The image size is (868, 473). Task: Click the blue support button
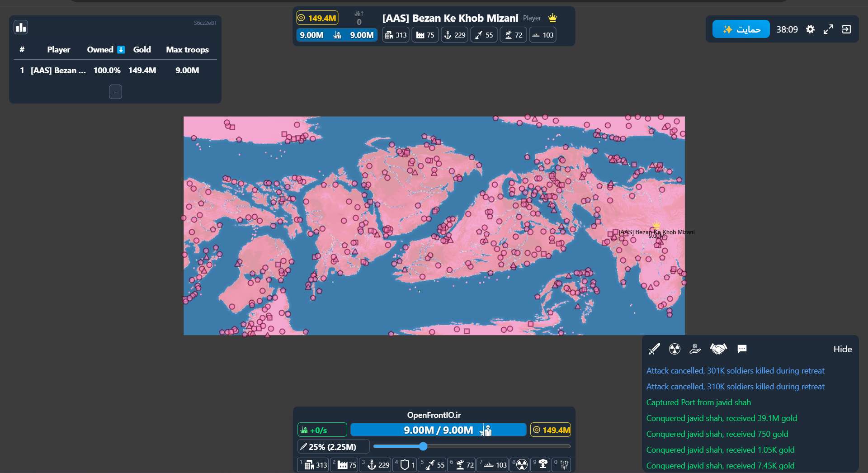[741, 29]
